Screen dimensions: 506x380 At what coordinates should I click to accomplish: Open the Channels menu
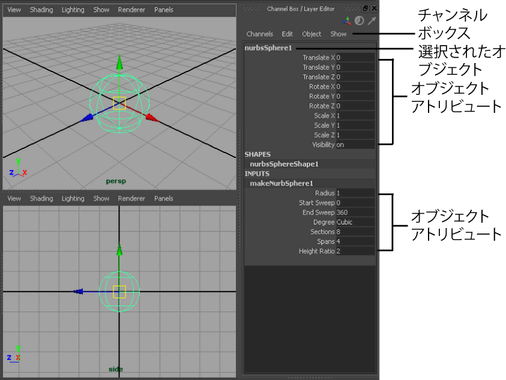coord(260,34)
